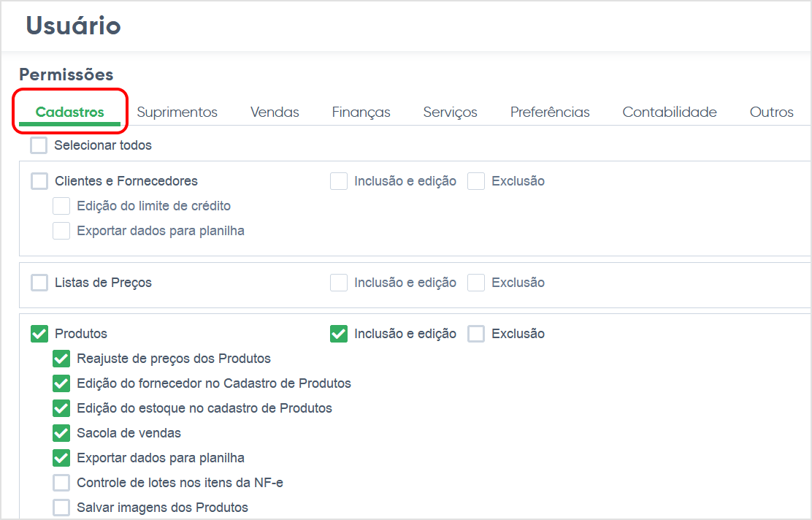The height and width of the screenshot is (520, 812).
Task: Uncheck Reajuste de preços dos Produtos
Action: [x=61, y=359]
